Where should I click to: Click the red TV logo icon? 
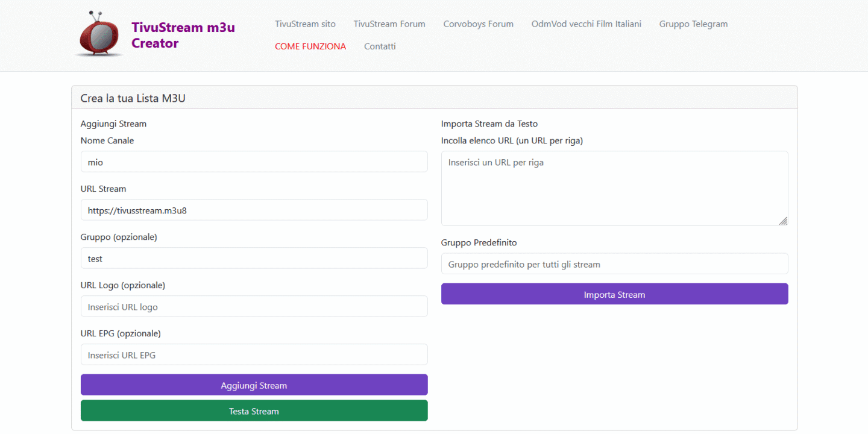point(99,34)
